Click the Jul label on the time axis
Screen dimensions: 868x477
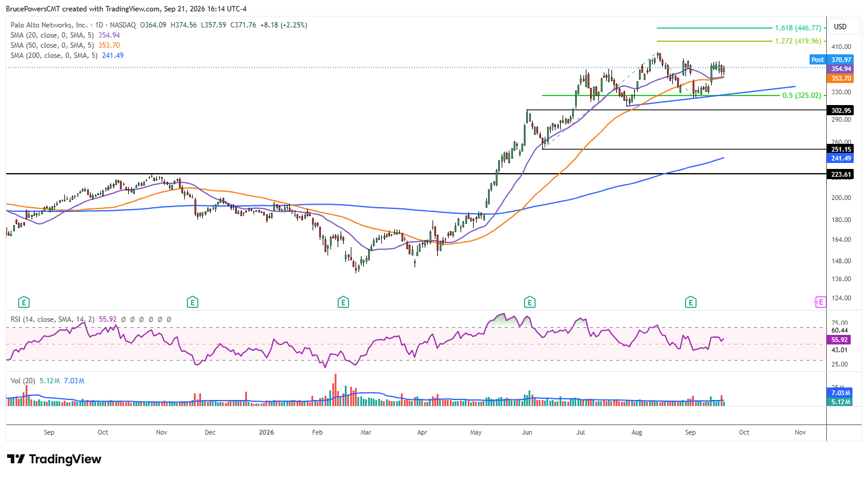click(580, 431)
